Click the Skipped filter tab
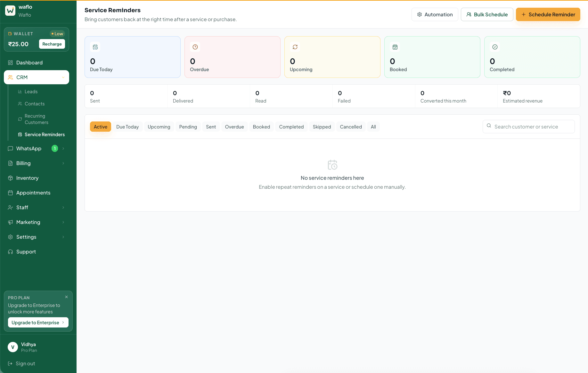The image size is (588, 373). click(322, 127)
